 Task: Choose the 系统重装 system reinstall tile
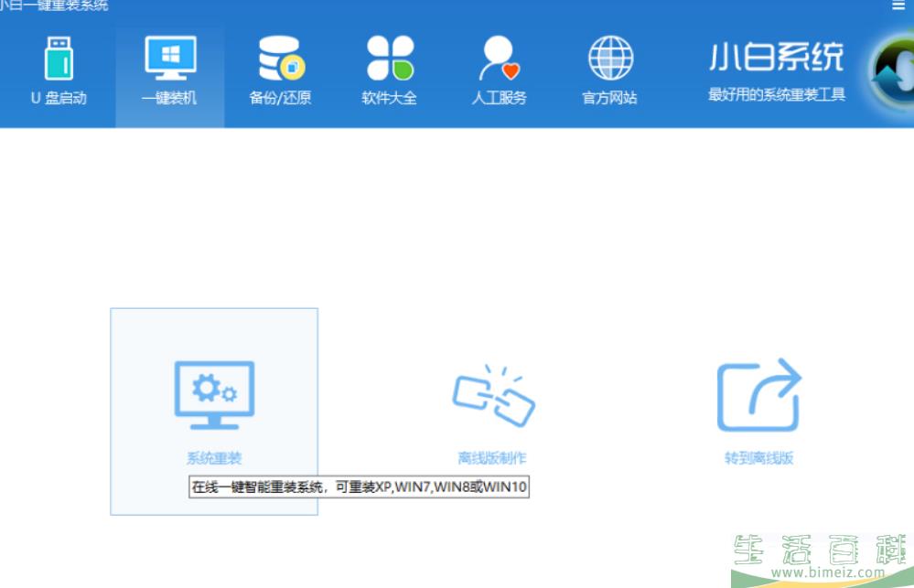(214, 412)
